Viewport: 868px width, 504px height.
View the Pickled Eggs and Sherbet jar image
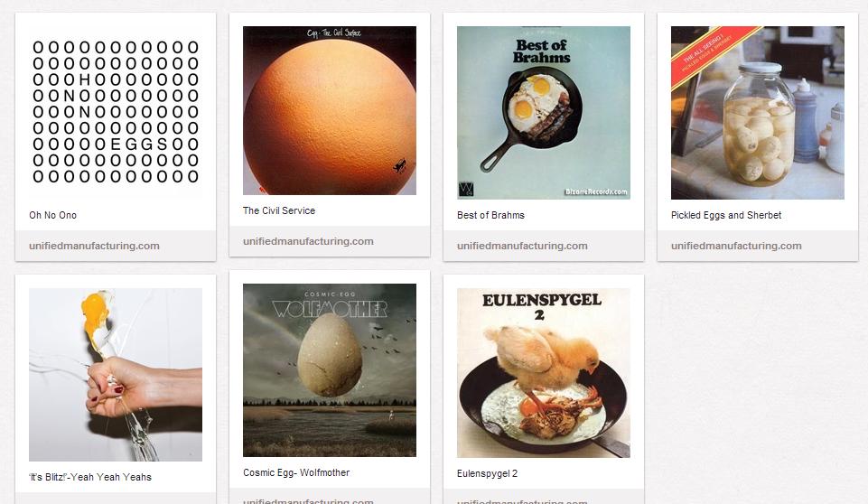758,113
